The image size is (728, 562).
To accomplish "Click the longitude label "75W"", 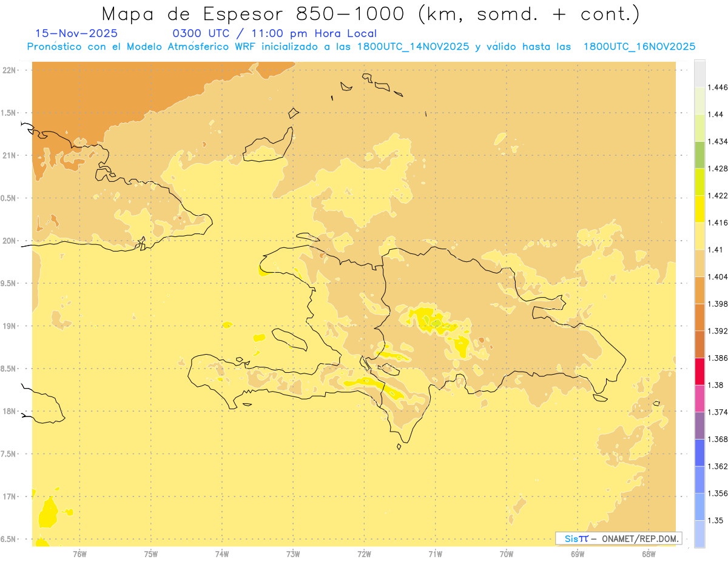I will click(151, 554).
